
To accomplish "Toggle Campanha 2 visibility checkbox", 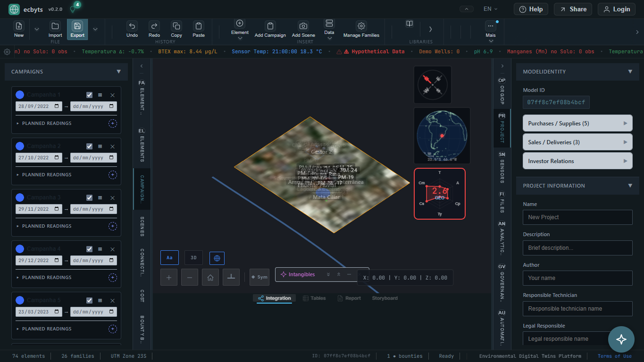I will pyautogui.click(x=89, y=146).
